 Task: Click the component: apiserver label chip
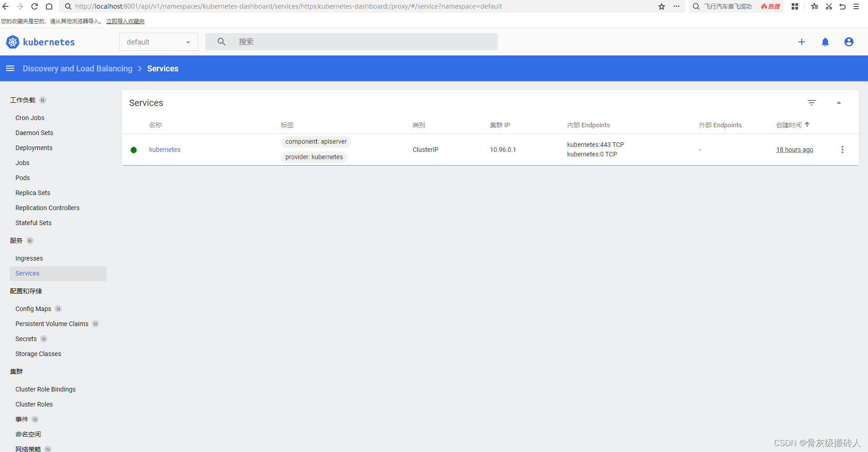(x=316, y=141)
